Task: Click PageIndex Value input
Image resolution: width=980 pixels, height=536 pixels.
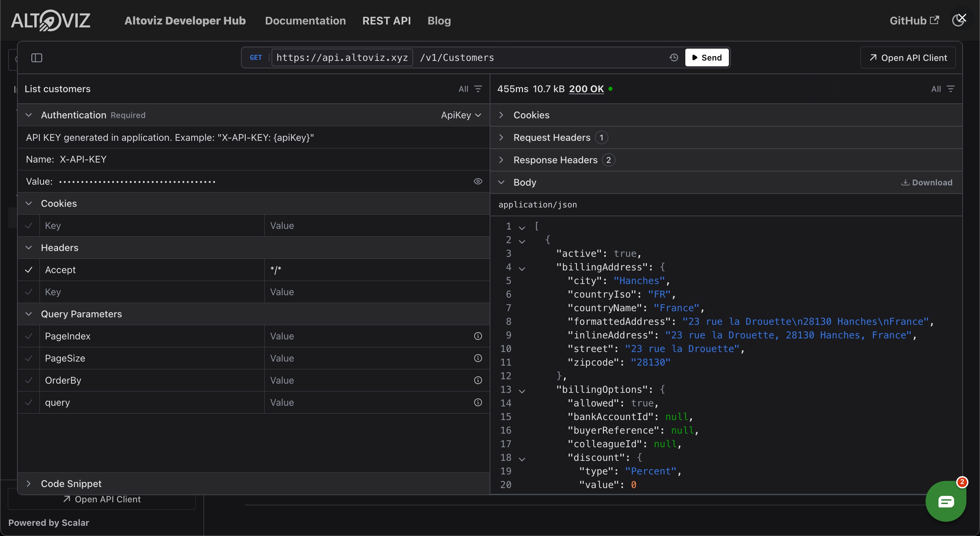Action: click(x=369, y=336)
